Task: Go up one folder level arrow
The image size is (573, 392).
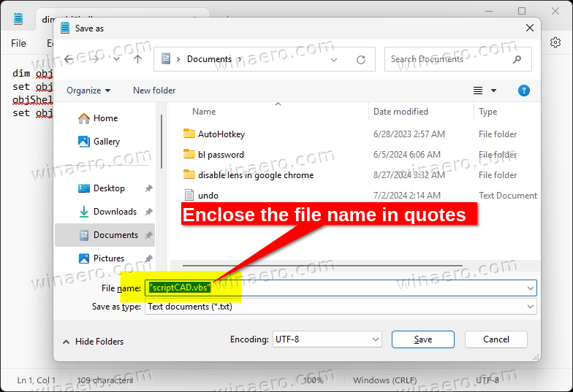Action: [137, 59]
